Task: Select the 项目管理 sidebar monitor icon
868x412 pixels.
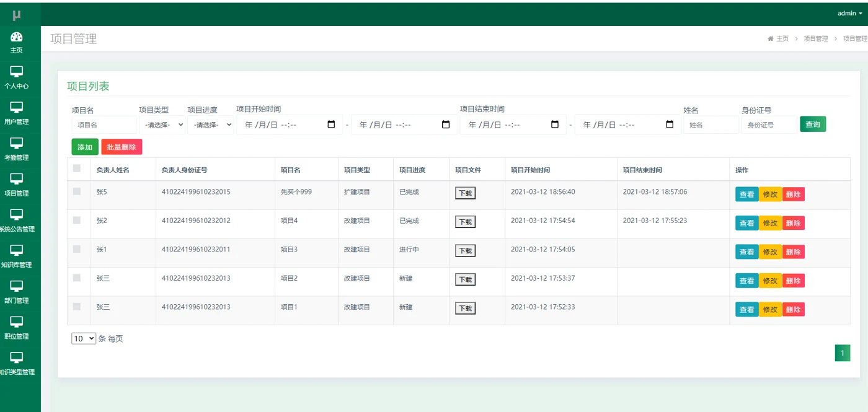Action: point(17,179)
